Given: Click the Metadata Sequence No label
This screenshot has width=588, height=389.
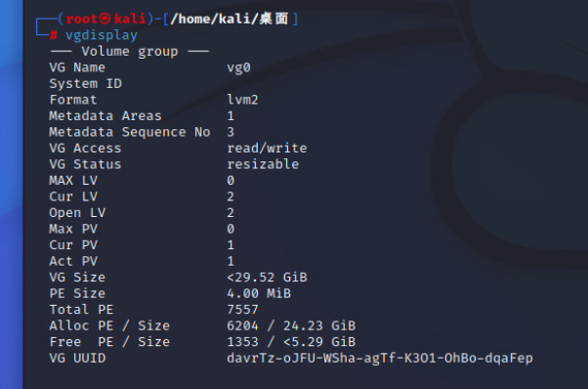Looking at the screenshot, I should click(129, 132).
